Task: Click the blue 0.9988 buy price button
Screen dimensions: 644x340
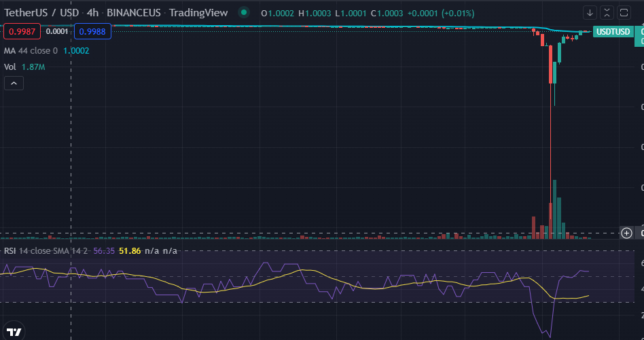Action: [92, 32]
